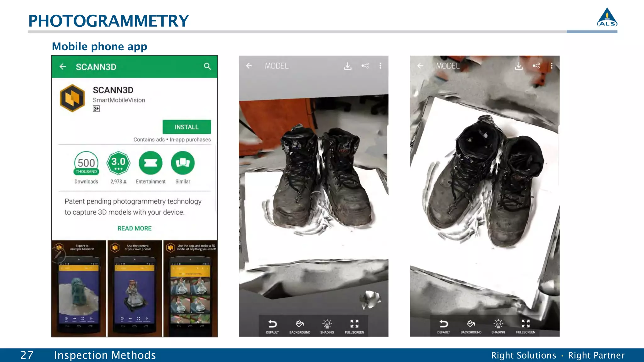This screenshot has height=362, width=644.
Task: Select the Entertainment category icon
Action: (x=150, y=163)
